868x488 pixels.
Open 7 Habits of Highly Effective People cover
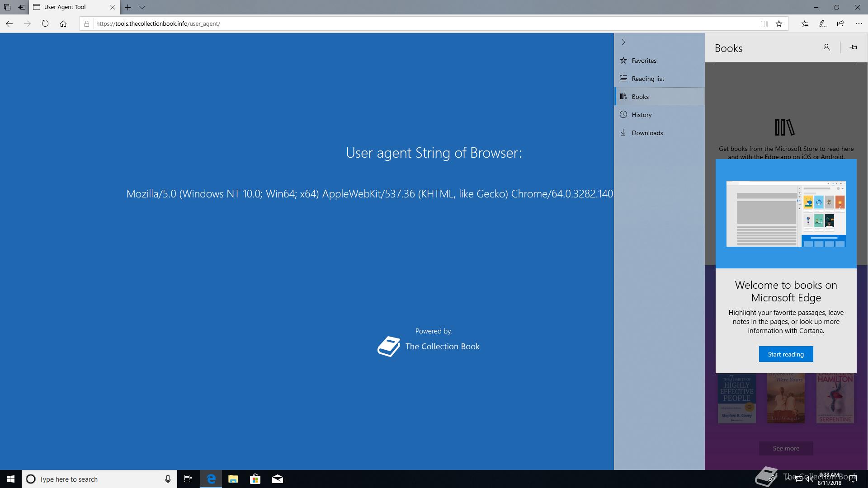(x=737, y=399)
